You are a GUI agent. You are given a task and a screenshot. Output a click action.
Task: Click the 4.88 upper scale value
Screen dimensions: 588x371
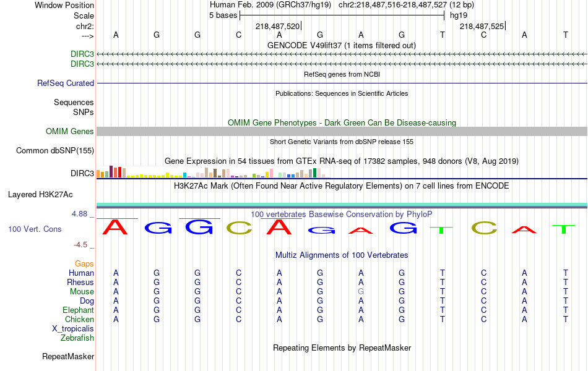click(79, 214)
